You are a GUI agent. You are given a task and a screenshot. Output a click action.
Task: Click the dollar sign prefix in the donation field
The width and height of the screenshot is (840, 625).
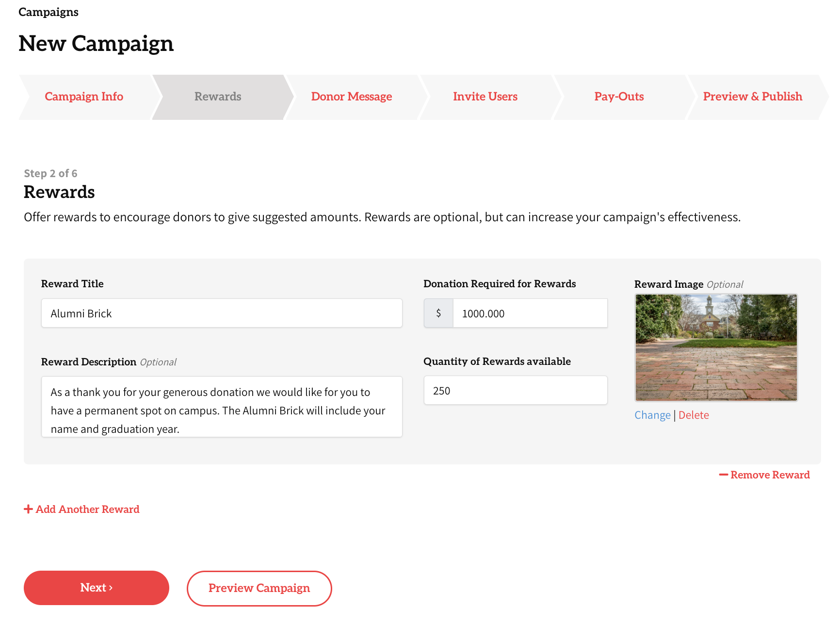pyautogui.click(x=438, y=313)
